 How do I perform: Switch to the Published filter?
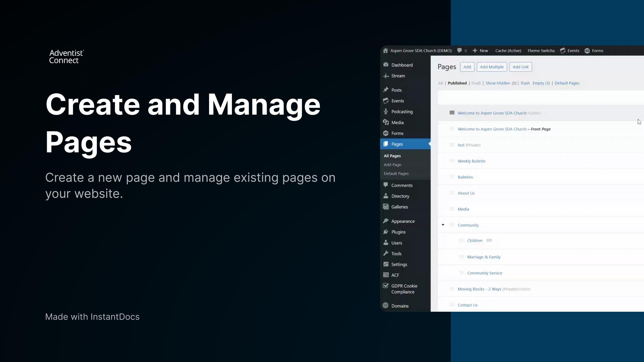pos(457,83)
